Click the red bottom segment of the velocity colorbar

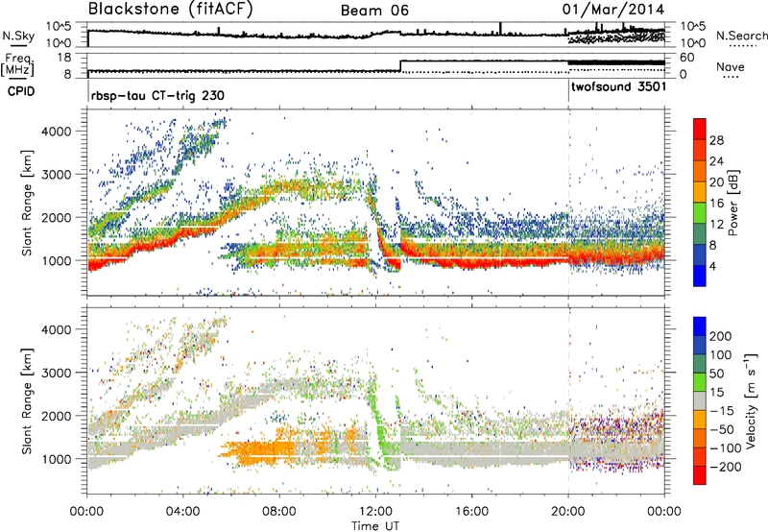point(700,475)
